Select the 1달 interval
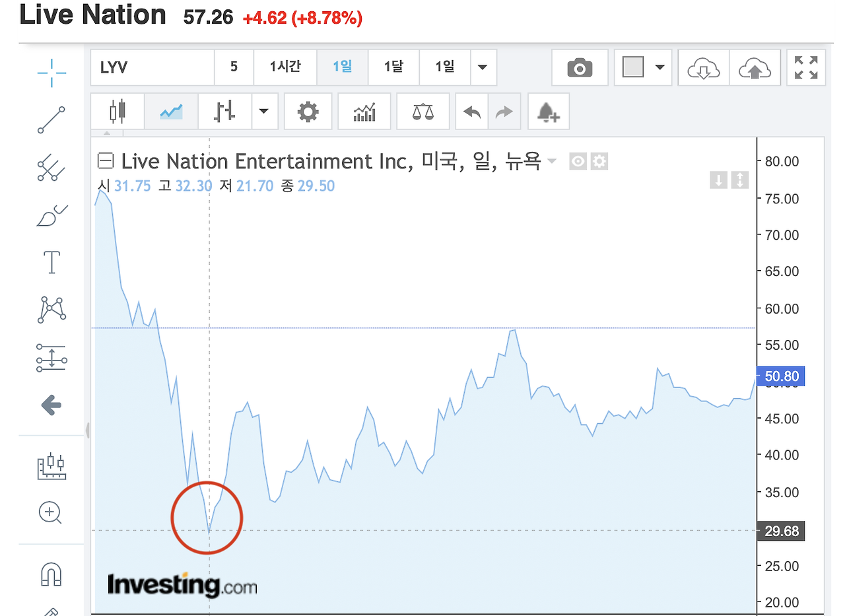The width and height of the screenshot is (845, 616). 393,67
